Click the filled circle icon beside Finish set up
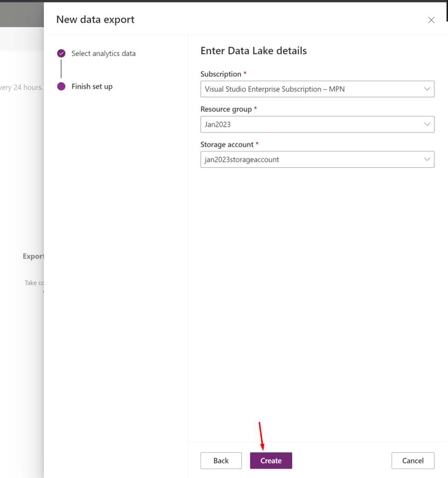This screenshot has height=478, width=448. [x=61, y=86]
